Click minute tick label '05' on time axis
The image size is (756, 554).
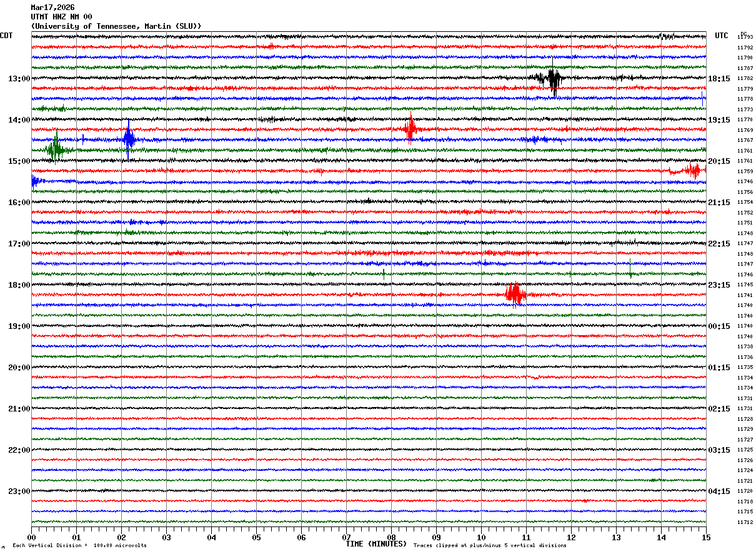tap(256, 537)
